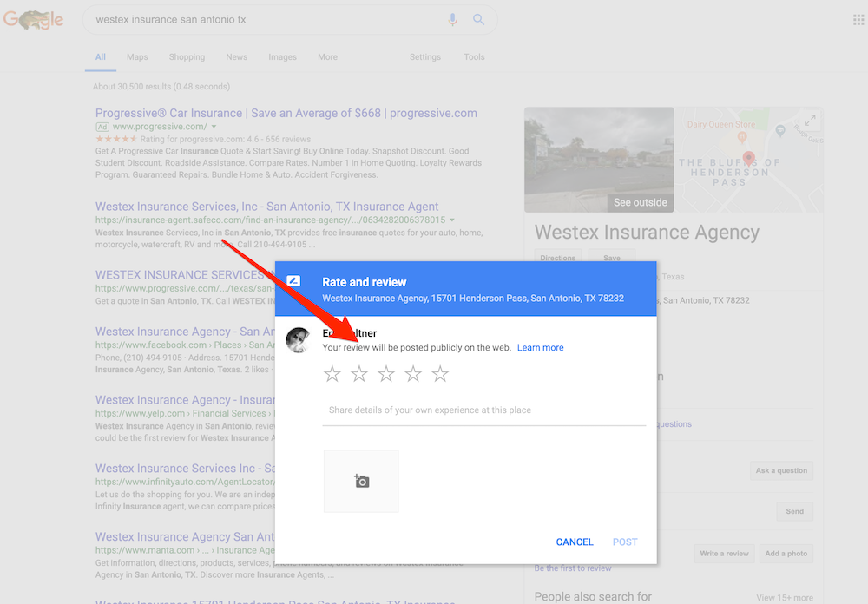The image size is (868, 604).
Task: Click the View 15+ more link
Action: tap(785, 598)
